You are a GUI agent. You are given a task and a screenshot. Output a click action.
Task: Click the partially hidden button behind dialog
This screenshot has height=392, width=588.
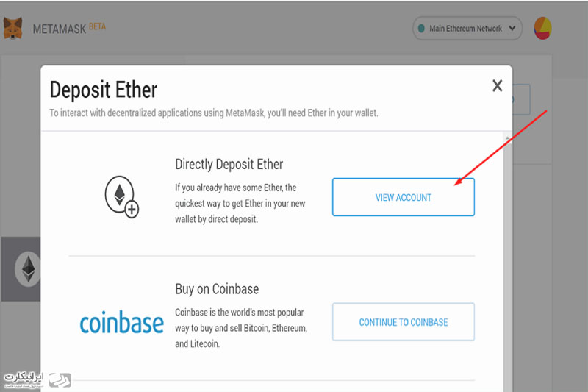click(x=521, y=99)
